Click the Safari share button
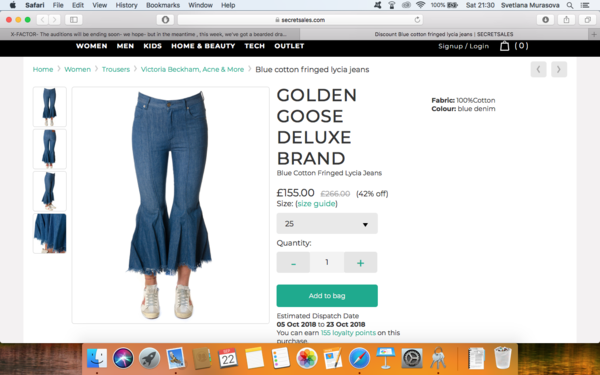The width and height of the screenshot is (600, 375). (566, 20)
